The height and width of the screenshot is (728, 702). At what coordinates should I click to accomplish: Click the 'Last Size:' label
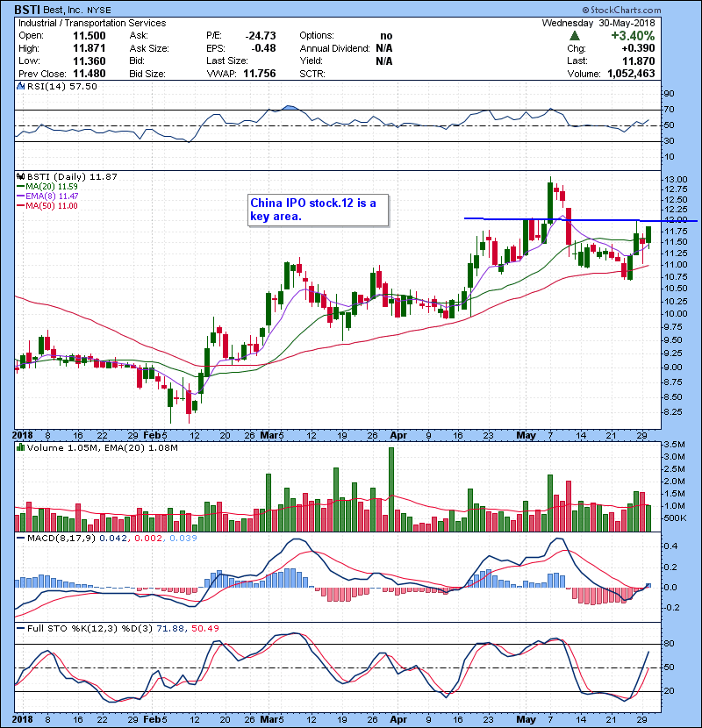point(227,61)
